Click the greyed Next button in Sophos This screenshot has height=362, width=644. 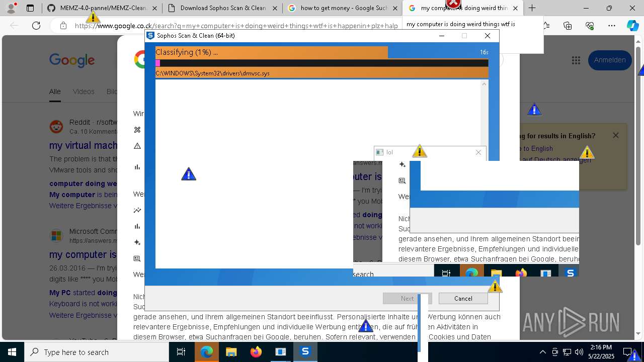pyautogui.click(x=407, y=298)
